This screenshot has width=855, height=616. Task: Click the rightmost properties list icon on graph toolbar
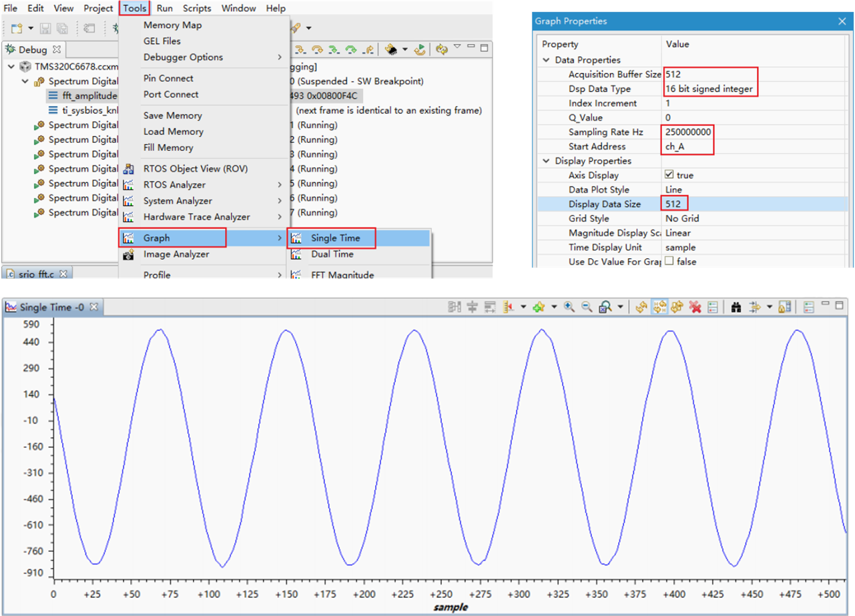[809, 307]
